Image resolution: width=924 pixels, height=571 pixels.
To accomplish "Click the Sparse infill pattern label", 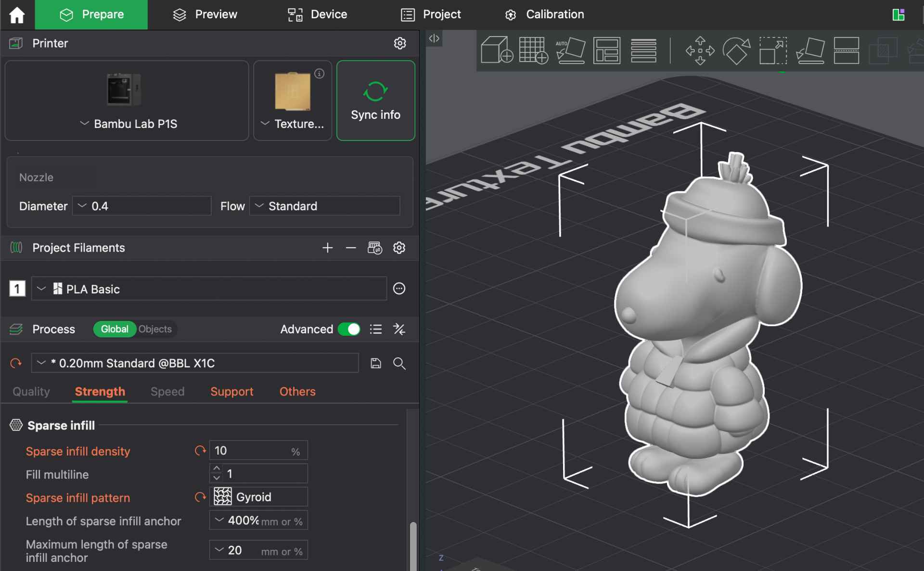I will 78,498.
